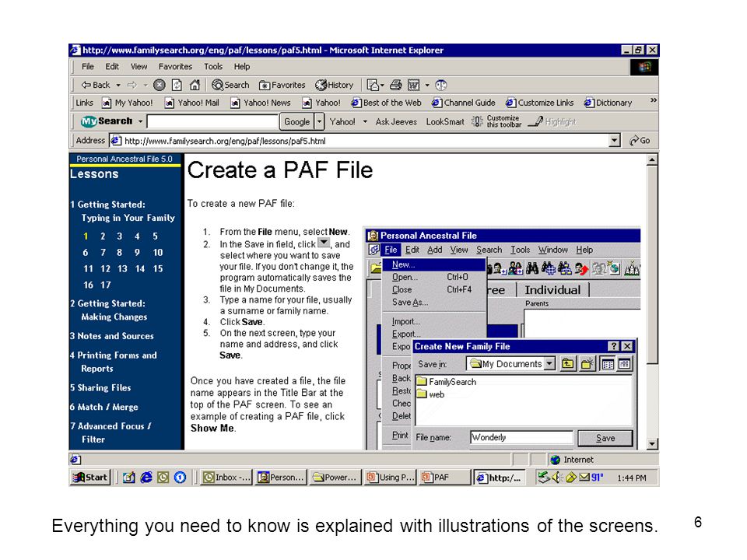Click the Refresh page icon

point(177,86)
